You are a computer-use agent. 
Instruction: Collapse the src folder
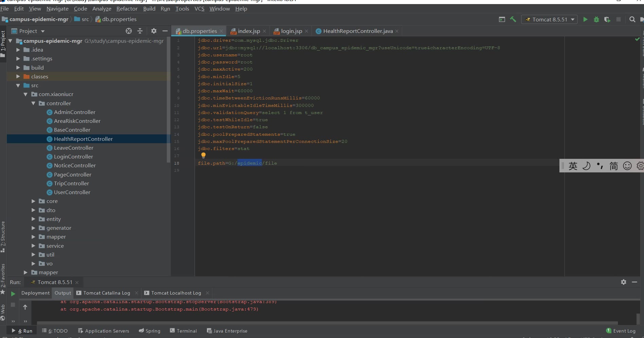coord(18,86)
